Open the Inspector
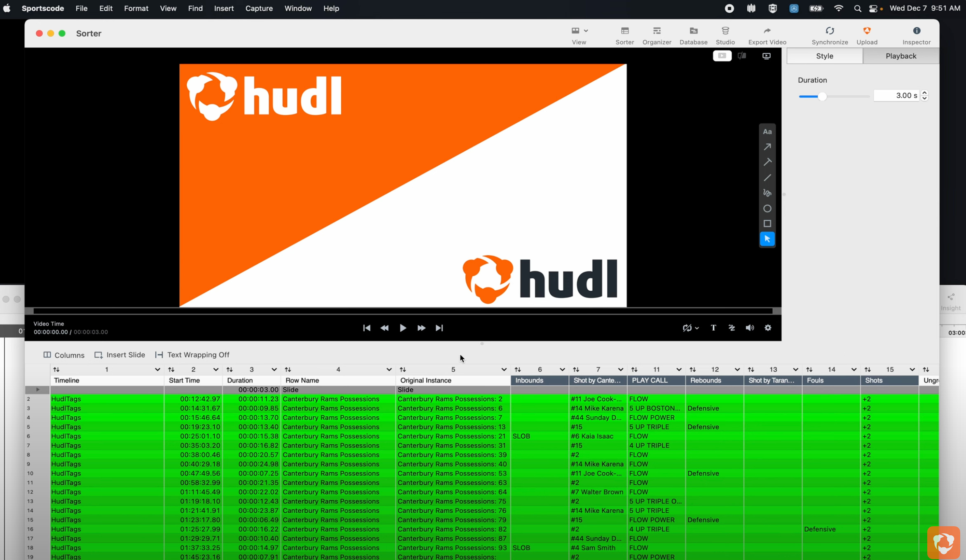 [917, 35]
